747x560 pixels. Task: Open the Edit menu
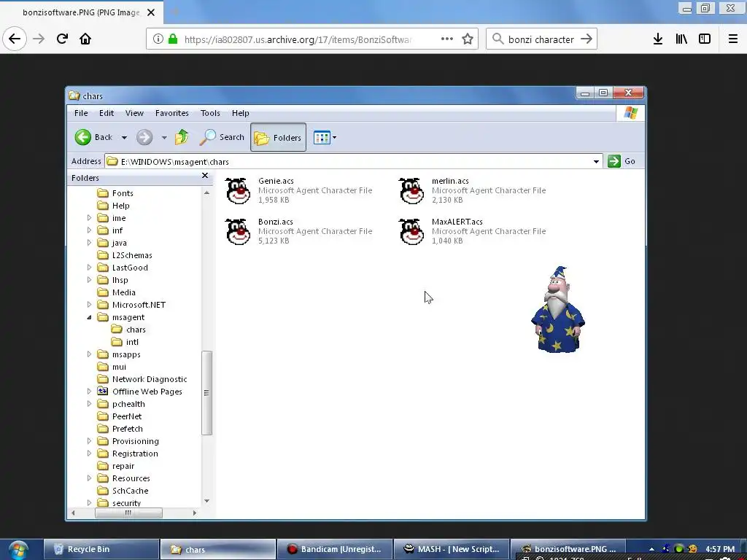tap(107, 113)
